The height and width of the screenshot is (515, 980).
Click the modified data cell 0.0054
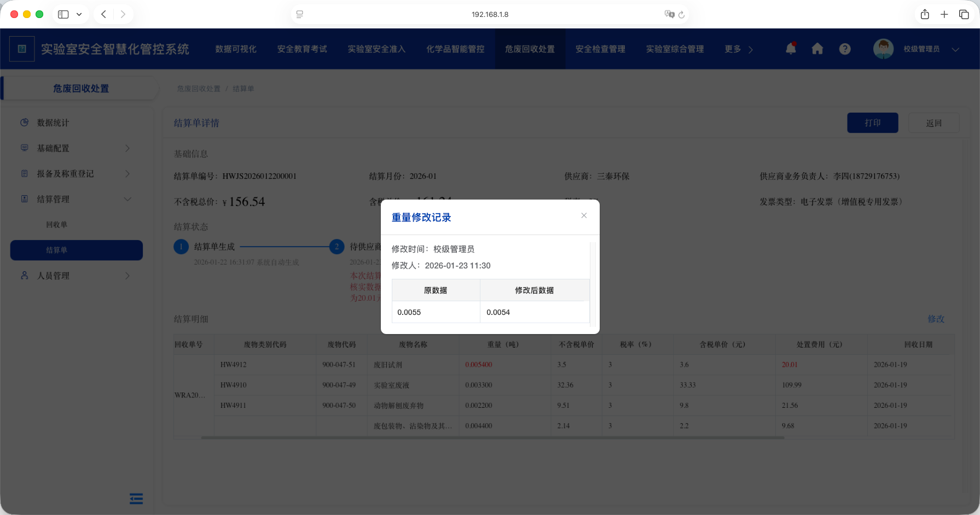coord(535,312)
